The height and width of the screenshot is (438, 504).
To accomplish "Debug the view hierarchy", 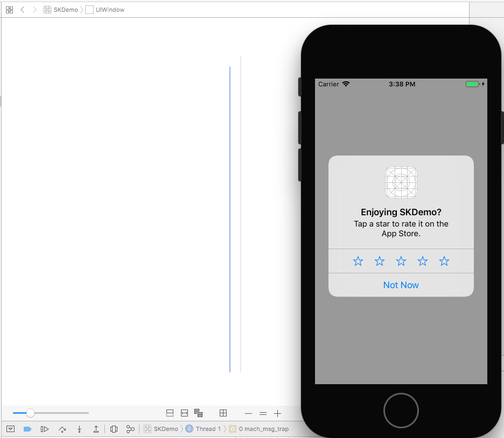I will click(x=114, y=429).
